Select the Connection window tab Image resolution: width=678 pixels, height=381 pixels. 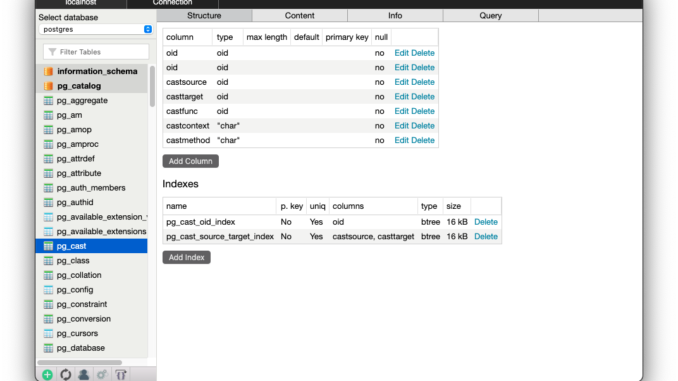pyautogui.click(x=173, y=3)
